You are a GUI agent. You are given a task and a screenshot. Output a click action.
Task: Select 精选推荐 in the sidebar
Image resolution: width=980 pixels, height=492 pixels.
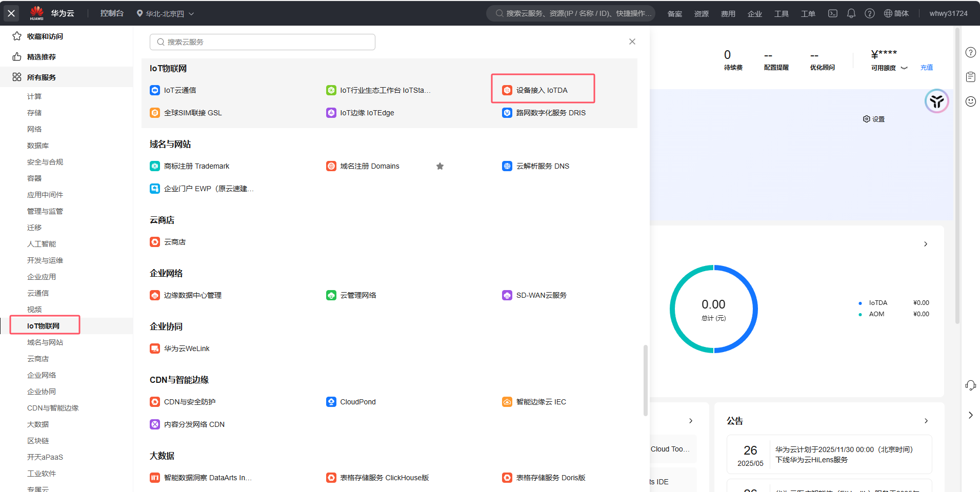[67, 56]
